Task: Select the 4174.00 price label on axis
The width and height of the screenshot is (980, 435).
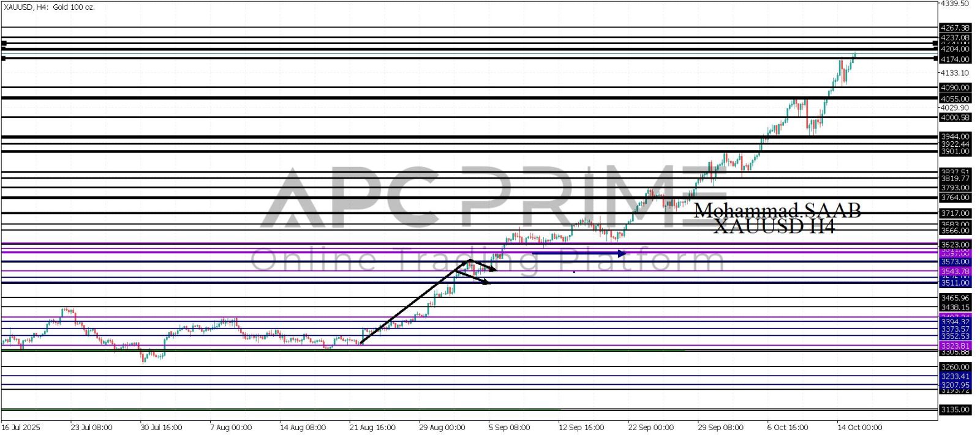Action: [x=955, y=59]
